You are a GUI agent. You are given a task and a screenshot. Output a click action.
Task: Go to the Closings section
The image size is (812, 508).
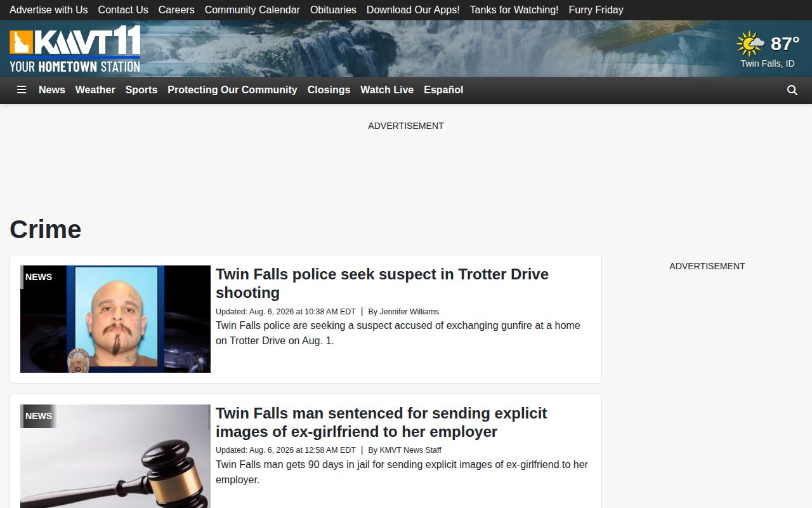(x=329, y=90)
